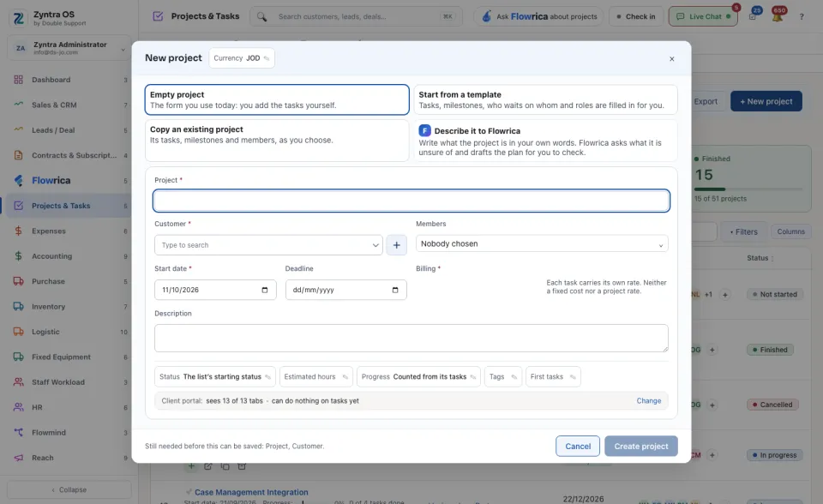The image size is (823, 504).
Task: Select the Describe it to Flowrica option
Action: tap(546, 141)
